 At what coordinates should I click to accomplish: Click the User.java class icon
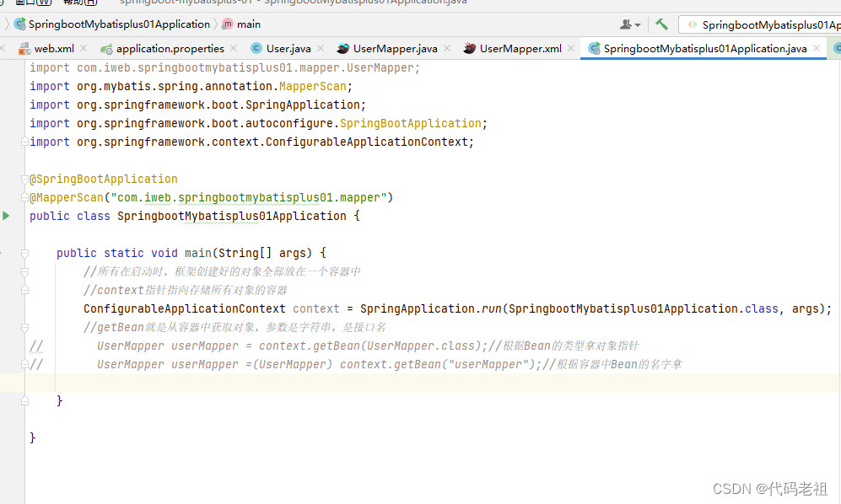coord(256,48)
